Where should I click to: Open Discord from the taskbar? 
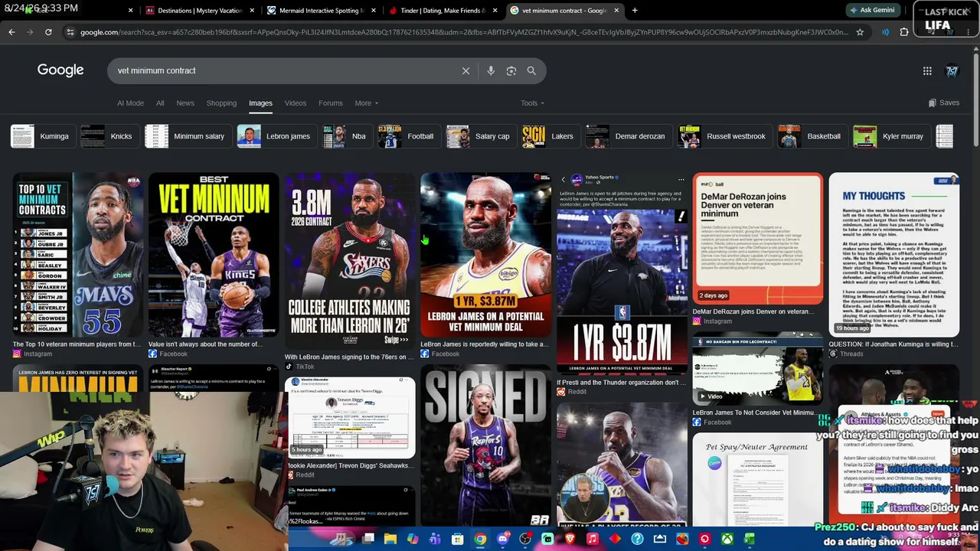(502, 539)
